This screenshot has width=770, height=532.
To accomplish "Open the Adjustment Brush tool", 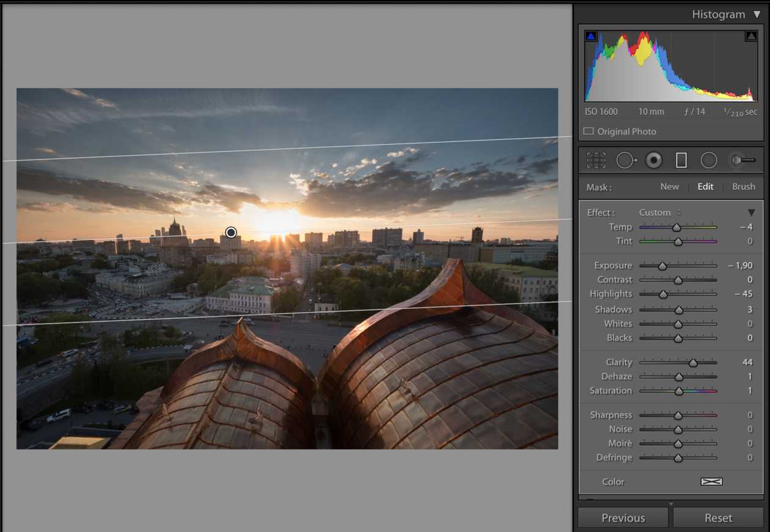I will pyautogui.click(x=743, y=160).
